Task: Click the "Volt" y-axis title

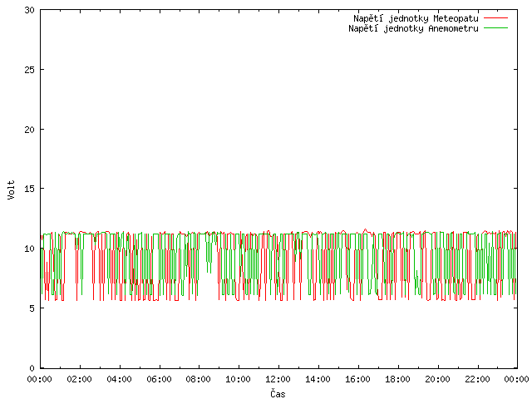Action: (11, 190)
